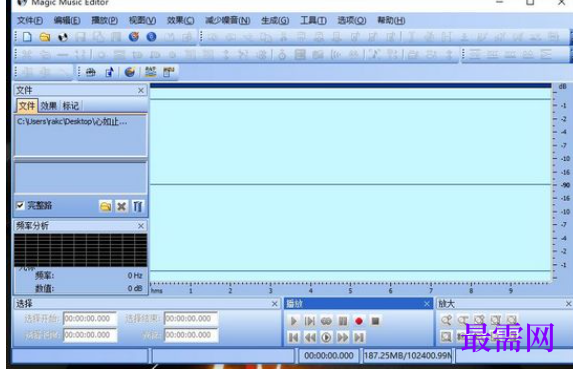The width and height of the screenshot is (573, 369).
Task: Remove the file with the X icon in the file panel
Action: tap(121, 206)
